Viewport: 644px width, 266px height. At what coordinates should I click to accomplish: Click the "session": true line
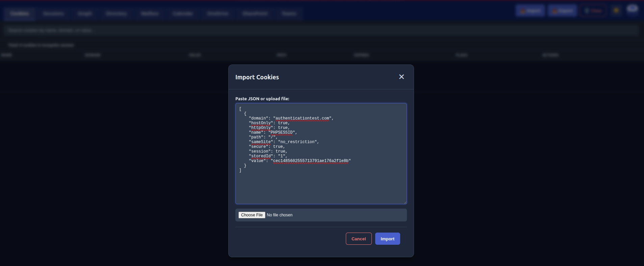point(268,152)
